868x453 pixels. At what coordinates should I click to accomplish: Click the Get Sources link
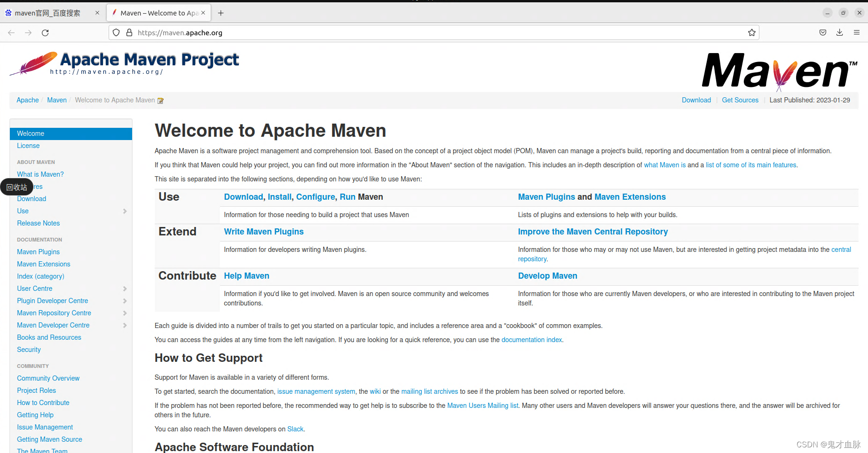click(x=740, y=100)
